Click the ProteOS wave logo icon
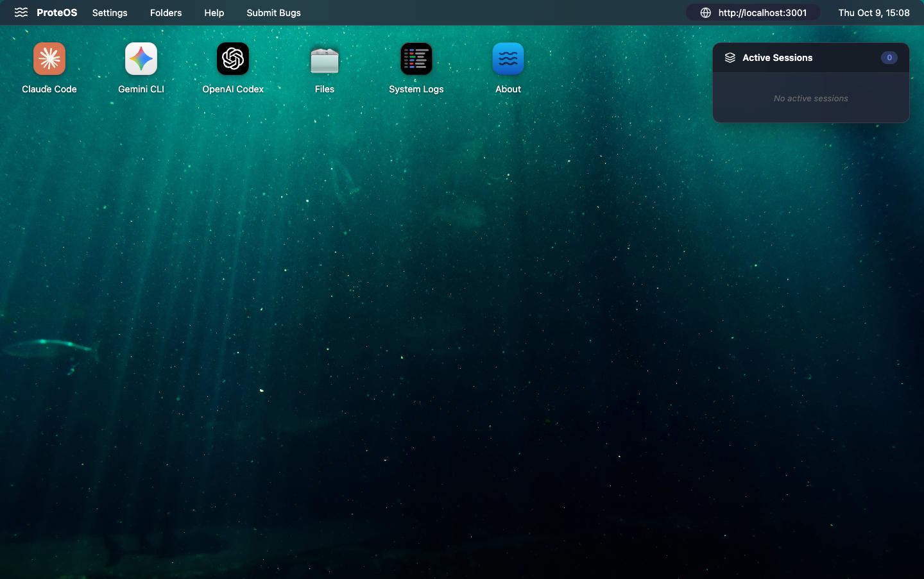Screen dimensions: 924x579 click(21, 13)
